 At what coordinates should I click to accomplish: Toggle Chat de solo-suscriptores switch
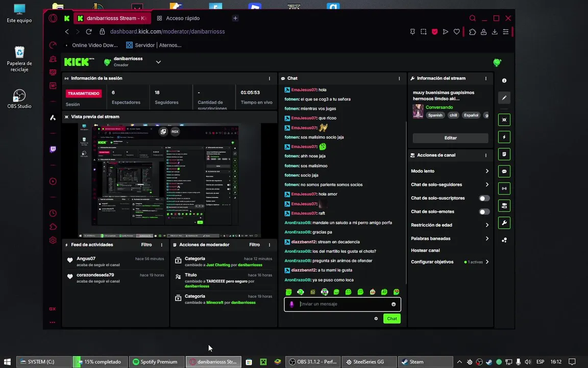click(x=484, y=198)
